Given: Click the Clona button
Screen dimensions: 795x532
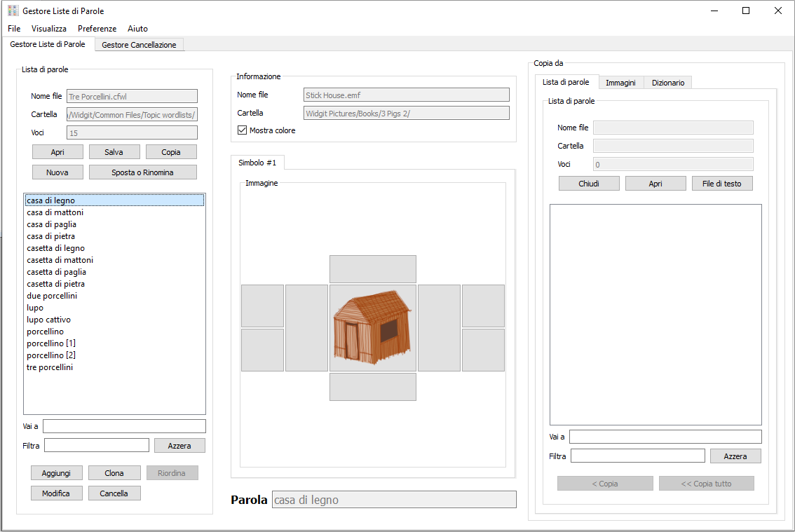Looking at the screenshot, I should click(x=114, y=473).
